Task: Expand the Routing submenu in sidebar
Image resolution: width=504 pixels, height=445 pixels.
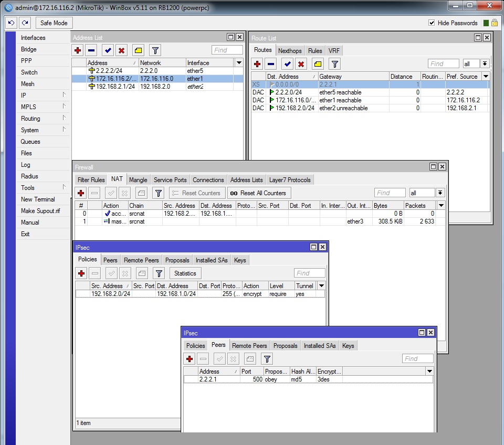Action: [43, 118]
